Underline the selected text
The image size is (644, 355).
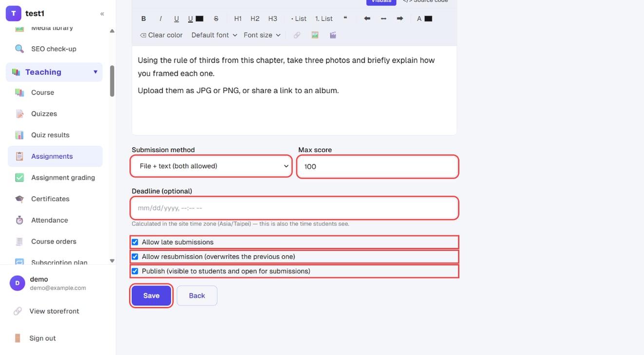[x=176, y=19]
